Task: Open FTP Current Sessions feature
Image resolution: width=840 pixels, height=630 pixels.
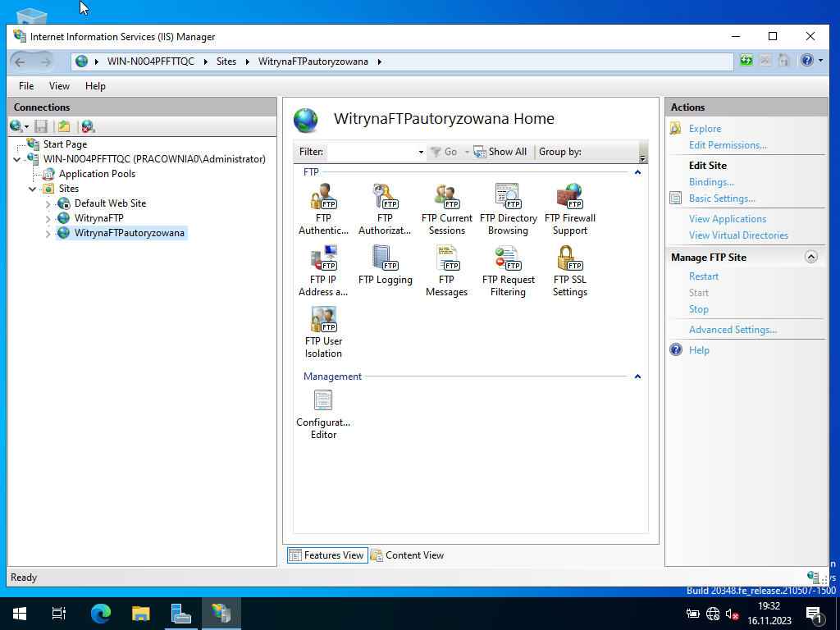Action: (x=447, y=209)
